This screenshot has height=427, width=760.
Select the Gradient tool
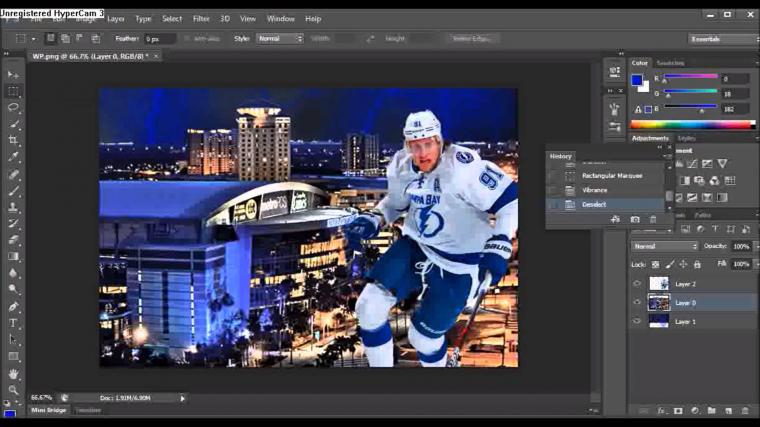point(13,256)
